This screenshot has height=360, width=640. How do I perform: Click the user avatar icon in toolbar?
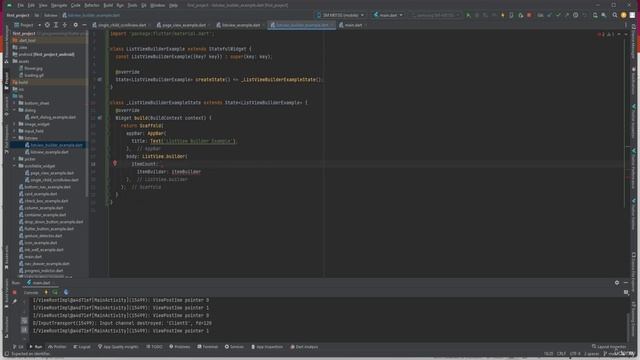pyautogui.click(x=623, y=15)
